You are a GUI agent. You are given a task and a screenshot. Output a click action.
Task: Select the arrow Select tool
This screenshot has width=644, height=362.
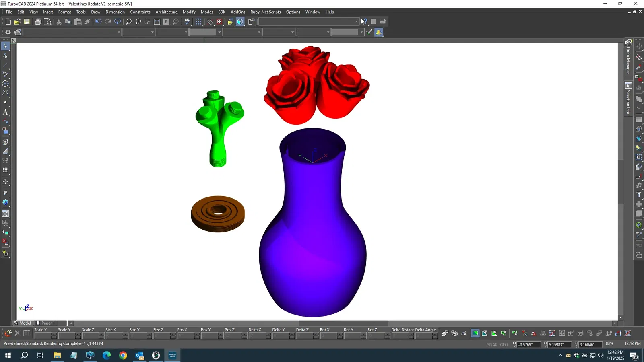pyautogui.click(x=5, y=46)
